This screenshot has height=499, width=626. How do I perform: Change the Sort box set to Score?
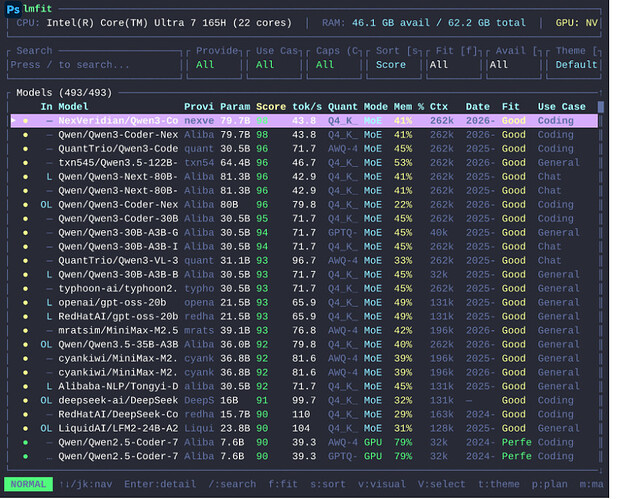[x=394, y=65]
